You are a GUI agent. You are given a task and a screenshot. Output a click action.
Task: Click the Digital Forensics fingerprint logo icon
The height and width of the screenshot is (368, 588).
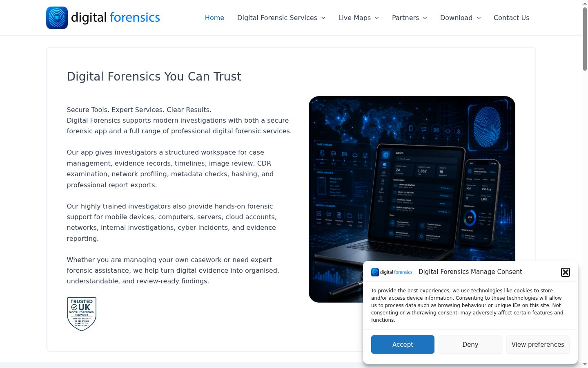(57, 18)
